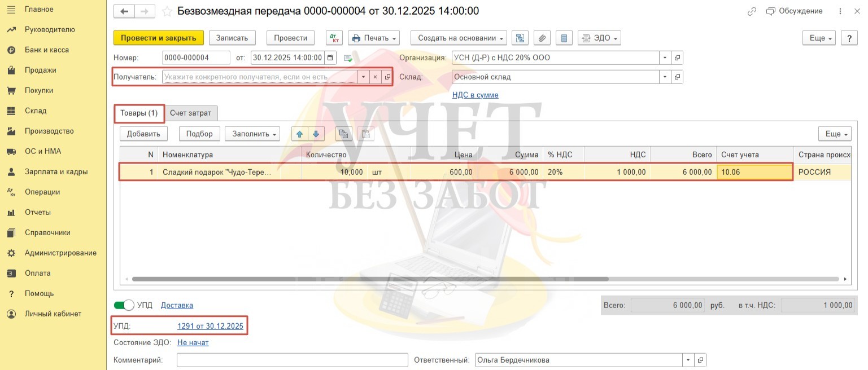Open Личный кабинет in sidebar
This screenshot has height=370, width=868.
coord(53,314)
